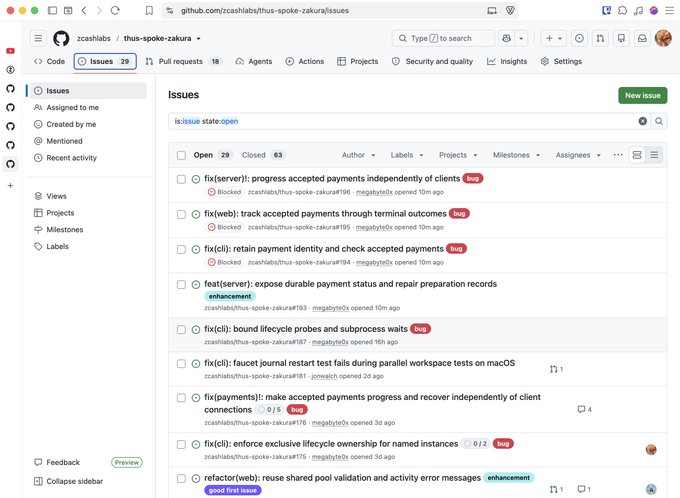This screenshot has width=680, height=498.
Task: Open the zcashlabs organization link
Action: click(x=94, y=38)
